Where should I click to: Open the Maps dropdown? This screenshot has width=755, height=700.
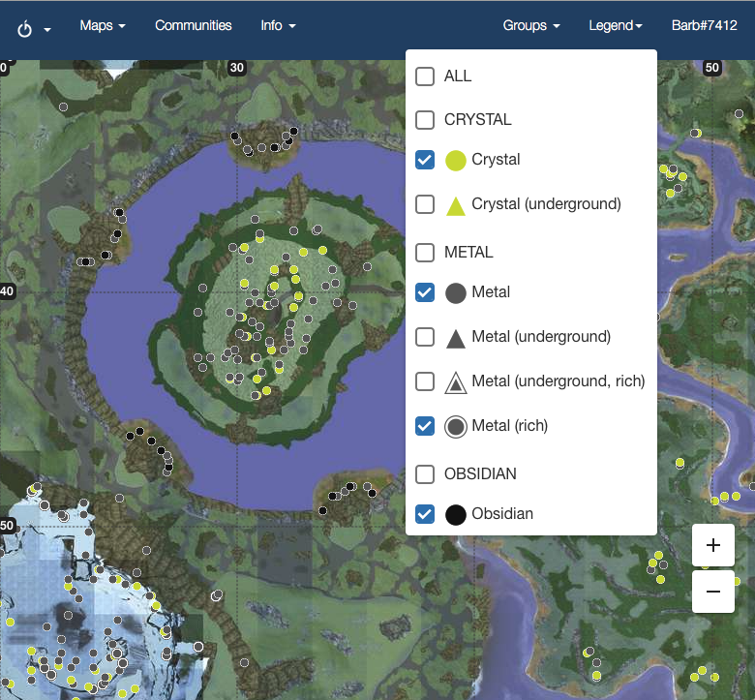[103, 26]
